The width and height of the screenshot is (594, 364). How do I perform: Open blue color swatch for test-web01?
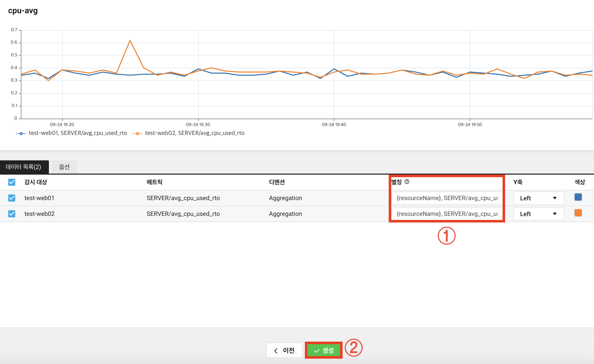pyautogui.click(x=578, y=197)
